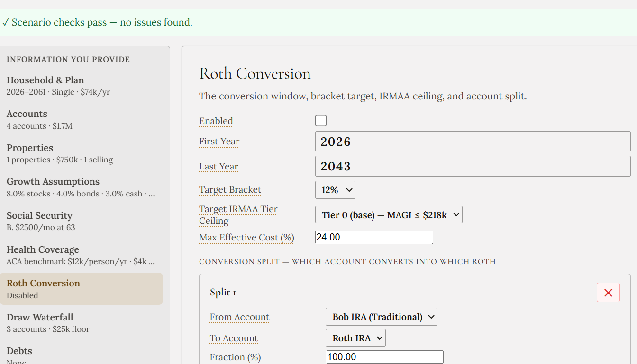Click the To Account field label
The image size is (637, 364).
(x=234, y=338)
